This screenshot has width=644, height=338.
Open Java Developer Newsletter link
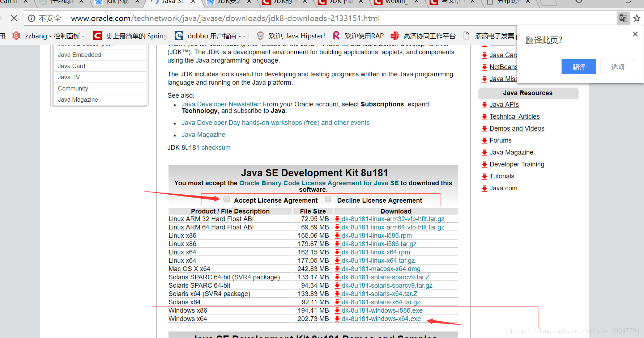[x=221, y=104]
